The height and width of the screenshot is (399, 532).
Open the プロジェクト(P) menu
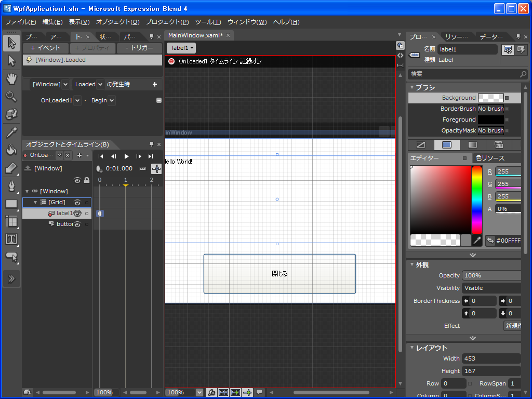pos(167,22)
